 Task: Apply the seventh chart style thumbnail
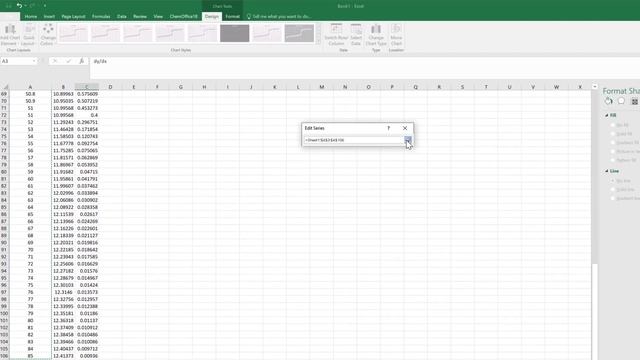267,33
